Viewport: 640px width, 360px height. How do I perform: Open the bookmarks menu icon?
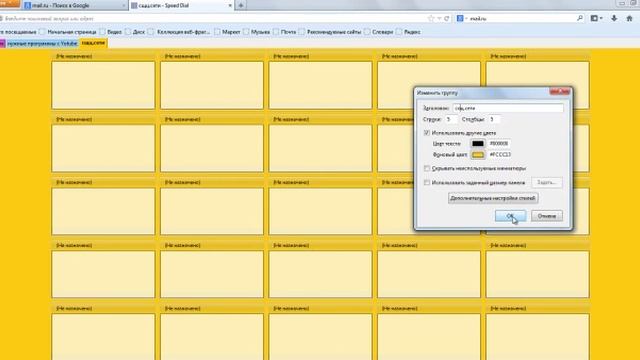[x=596, y=18]
